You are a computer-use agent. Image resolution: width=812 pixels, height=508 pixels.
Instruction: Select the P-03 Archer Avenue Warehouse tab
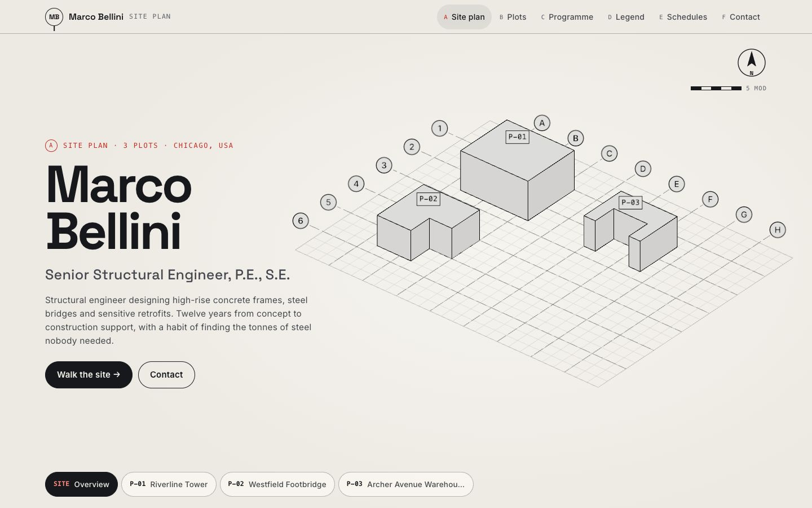tap(405, 484)
